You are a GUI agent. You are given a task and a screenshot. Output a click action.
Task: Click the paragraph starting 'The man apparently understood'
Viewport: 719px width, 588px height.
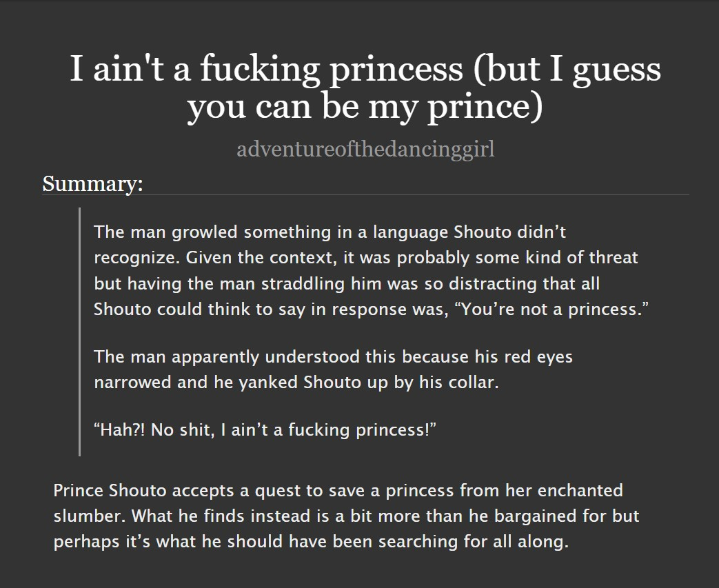pos(333,369)
